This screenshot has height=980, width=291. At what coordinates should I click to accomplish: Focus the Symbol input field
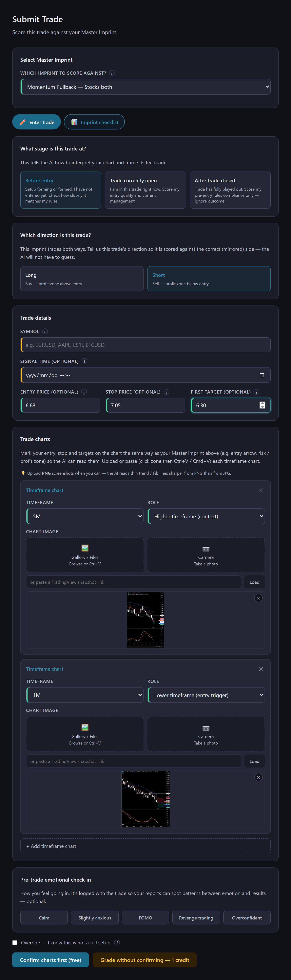[145, 345]
